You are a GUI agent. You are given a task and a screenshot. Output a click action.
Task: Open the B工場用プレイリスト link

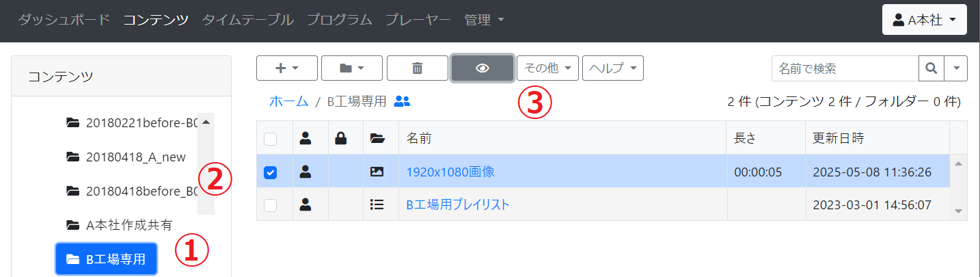point(458,204)
